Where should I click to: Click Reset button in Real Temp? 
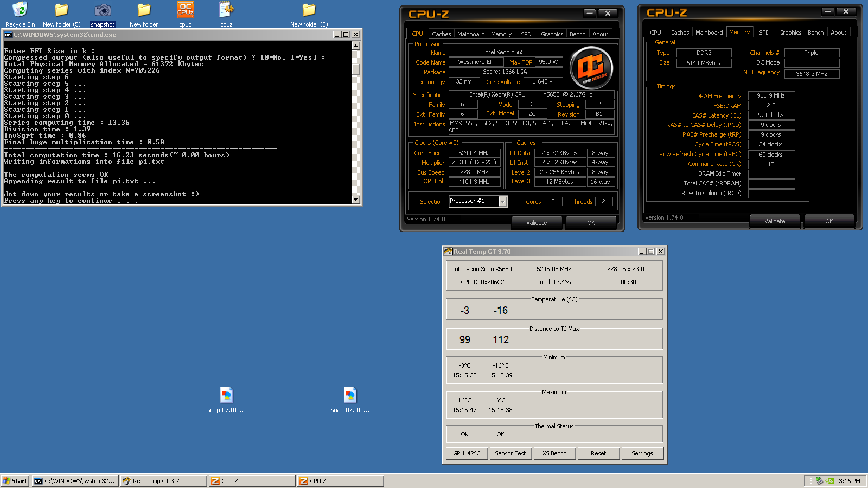(598, 453)
